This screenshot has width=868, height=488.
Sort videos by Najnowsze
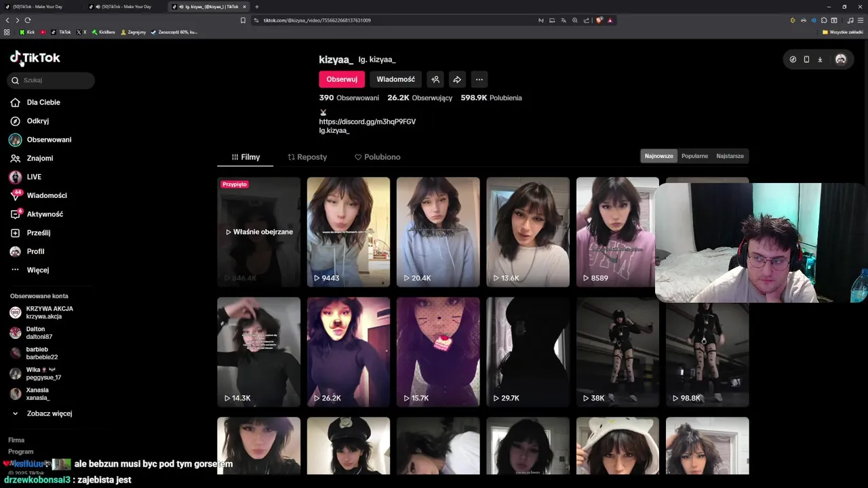[659, 156]
